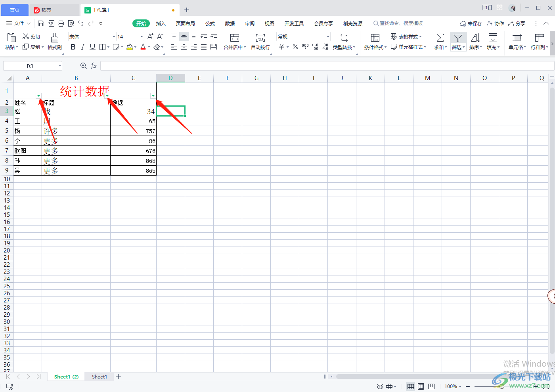555x392 pixels.
Task: Open the font name dropdown 宋体
Action: pos(114,36)
